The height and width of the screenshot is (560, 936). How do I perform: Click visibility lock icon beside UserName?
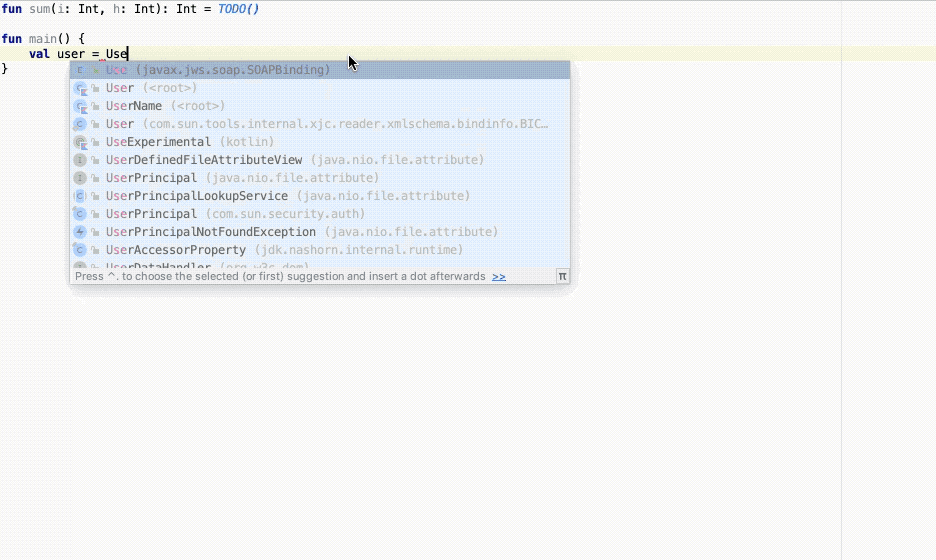coord(95,106)
